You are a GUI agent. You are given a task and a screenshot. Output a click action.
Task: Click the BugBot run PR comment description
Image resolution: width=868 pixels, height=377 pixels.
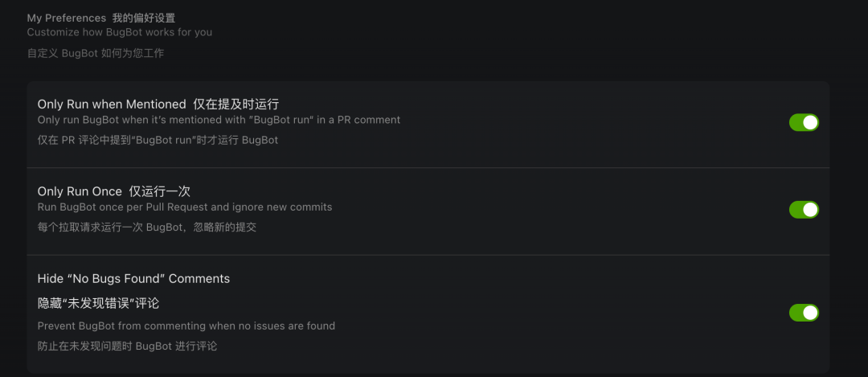219,120
